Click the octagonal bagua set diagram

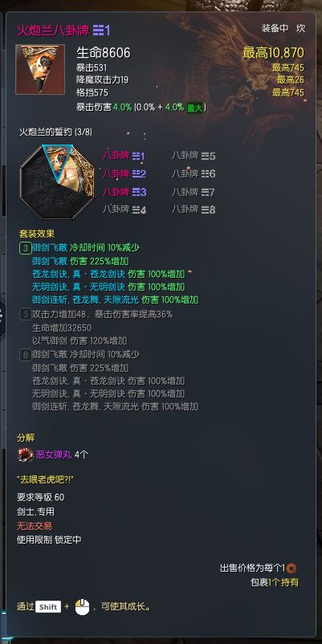point(57,181)
